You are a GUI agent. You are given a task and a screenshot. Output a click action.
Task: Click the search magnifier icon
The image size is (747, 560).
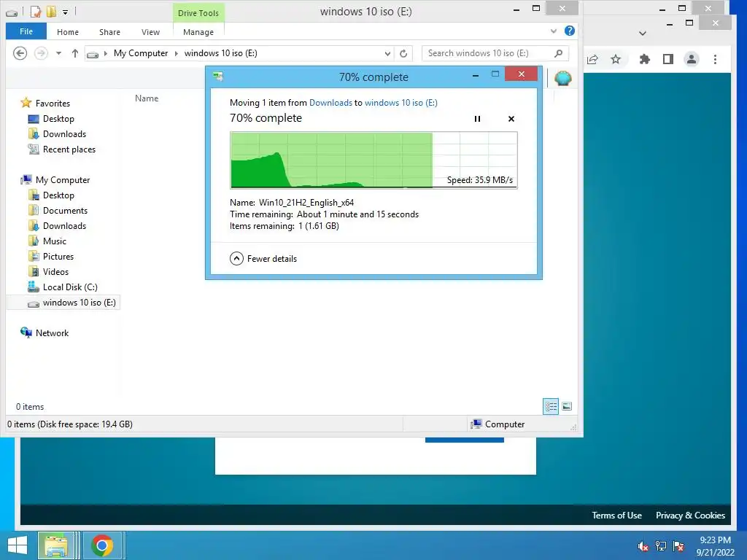(x=558, y=53)
